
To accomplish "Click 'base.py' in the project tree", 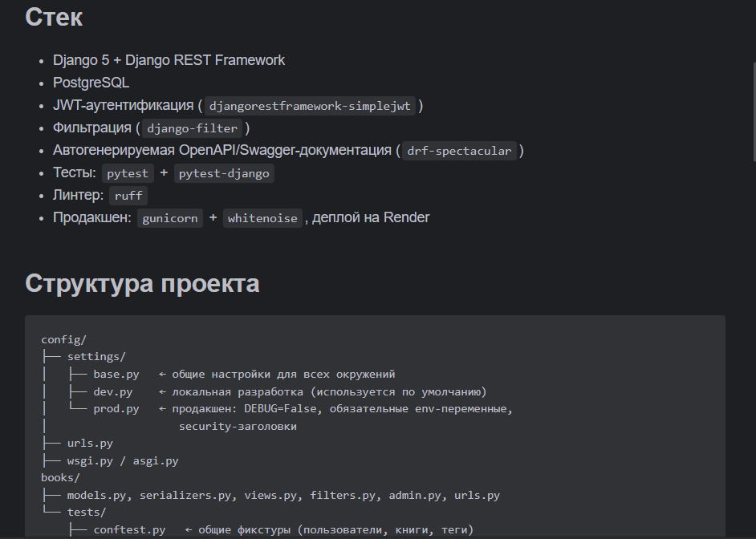I will [x=116, y=375].
